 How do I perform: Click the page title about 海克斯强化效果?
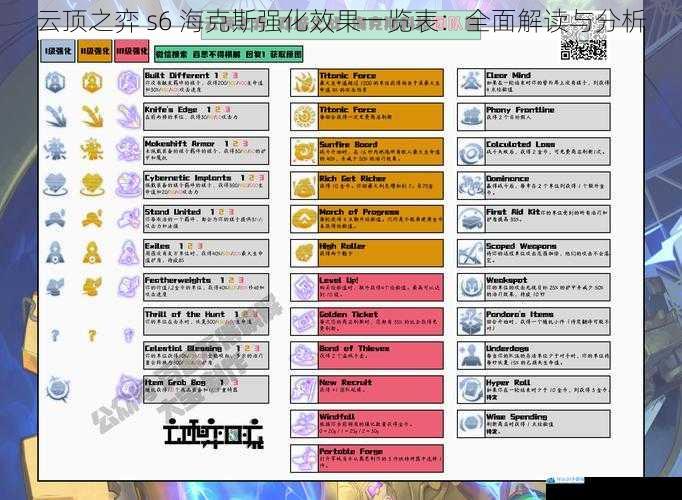click(342, 22)
